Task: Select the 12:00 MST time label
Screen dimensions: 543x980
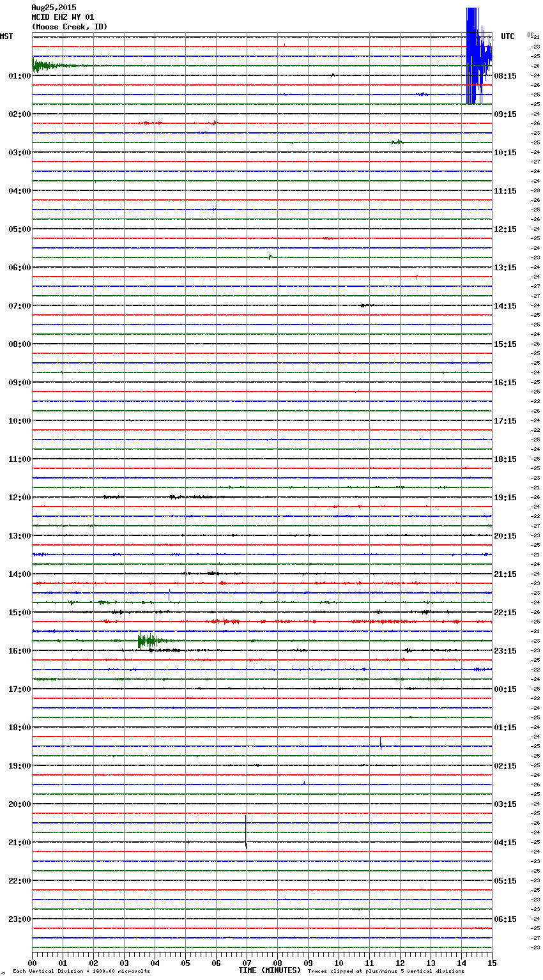Action: pos(20,498)
